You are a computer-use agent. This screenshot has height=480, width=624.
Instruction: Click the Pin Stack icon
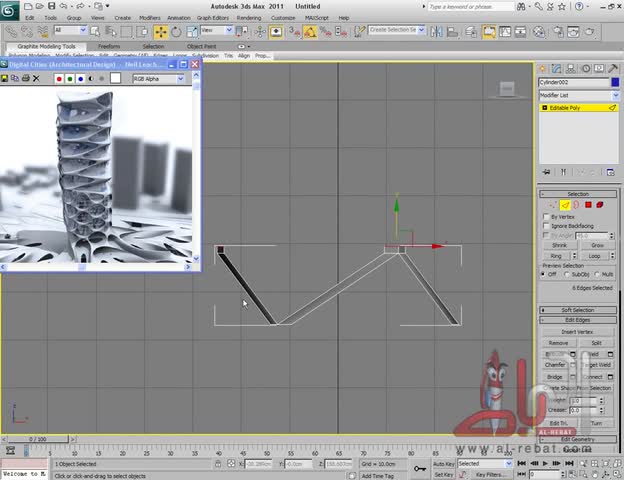546,172
